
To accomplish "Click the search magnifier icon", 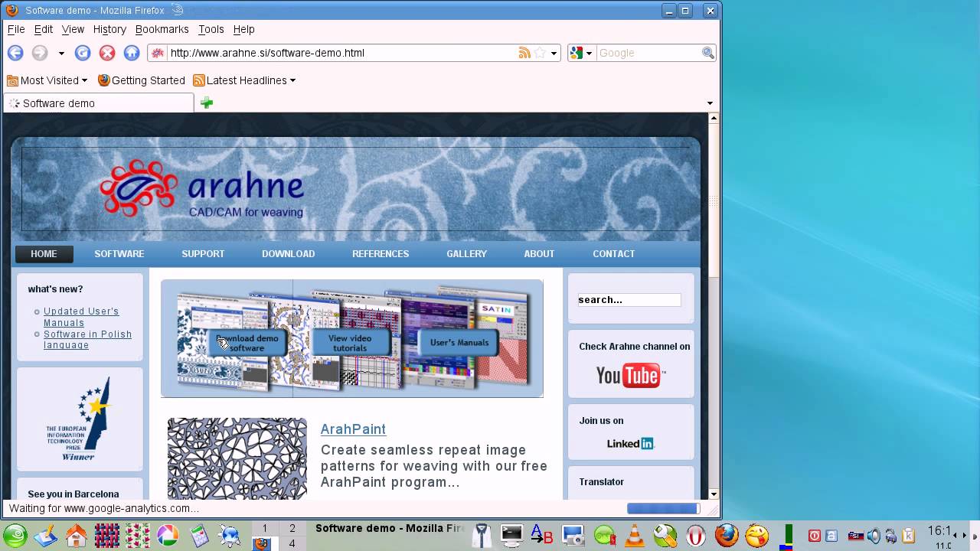I will click(x=708, y=53).
